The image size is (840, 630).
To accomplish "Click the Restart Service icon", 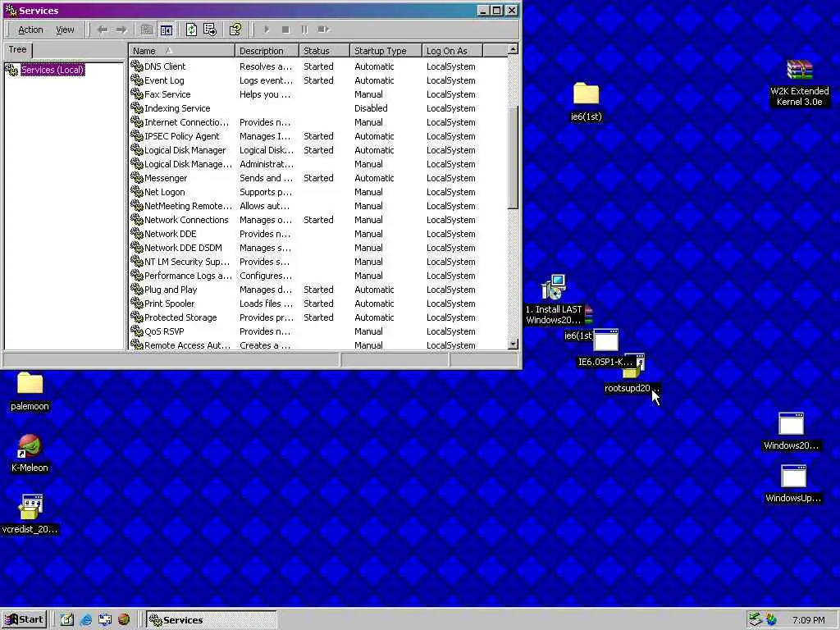I will [323, 30].
